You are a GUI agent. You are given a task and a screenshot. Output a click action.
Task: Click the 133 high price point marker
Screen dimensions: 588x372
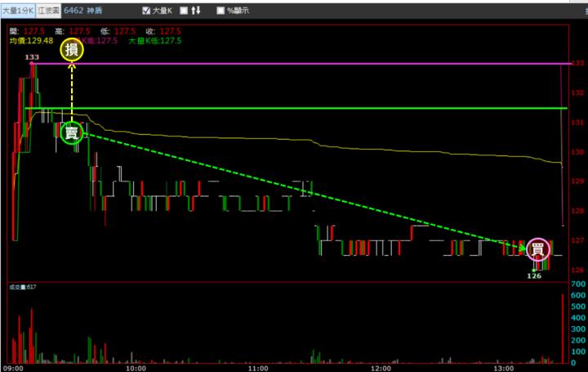32,62
